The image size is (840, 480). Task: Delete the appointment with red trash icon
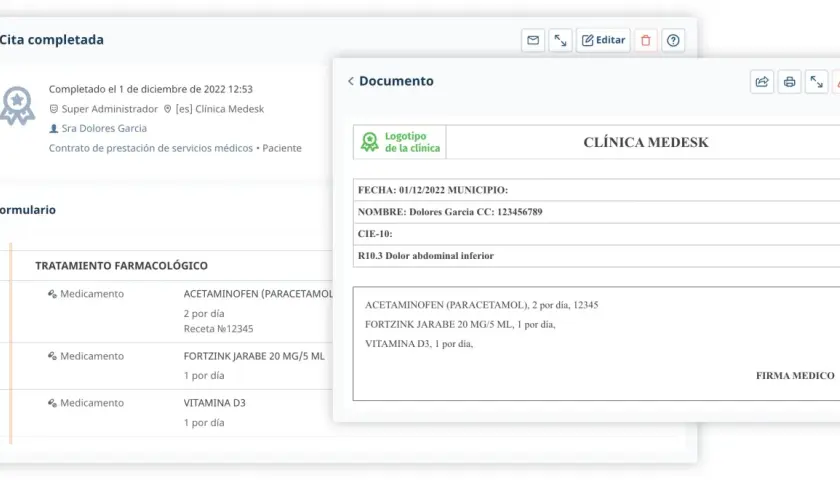[646, 40]
